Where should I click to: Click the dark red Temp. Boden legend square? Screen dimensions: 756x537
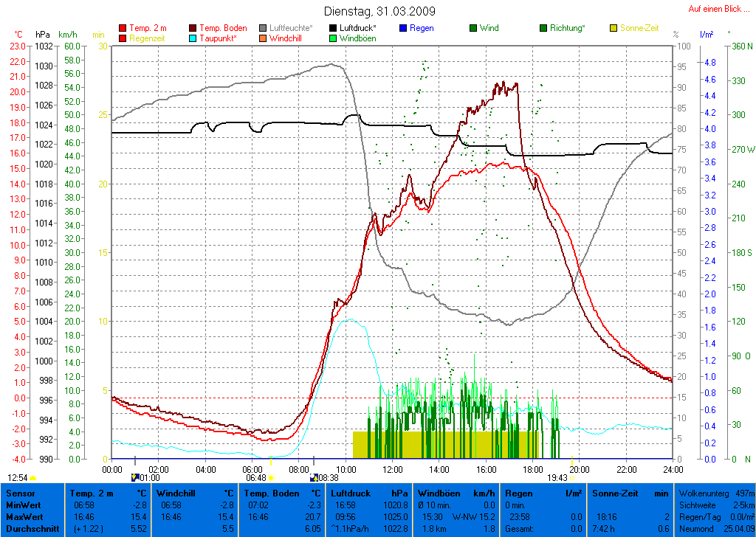click(x=193, y=28)
